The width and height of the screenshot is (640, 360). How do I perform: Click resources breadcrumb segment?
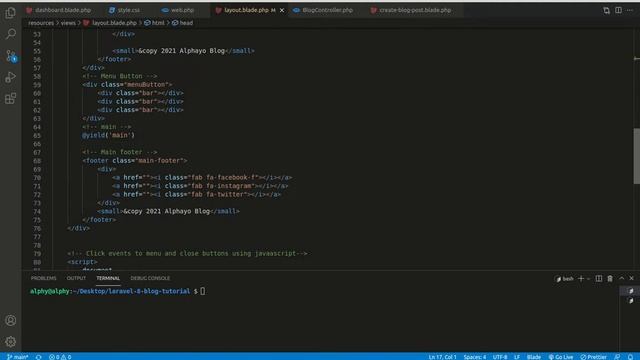click(41, 23)
